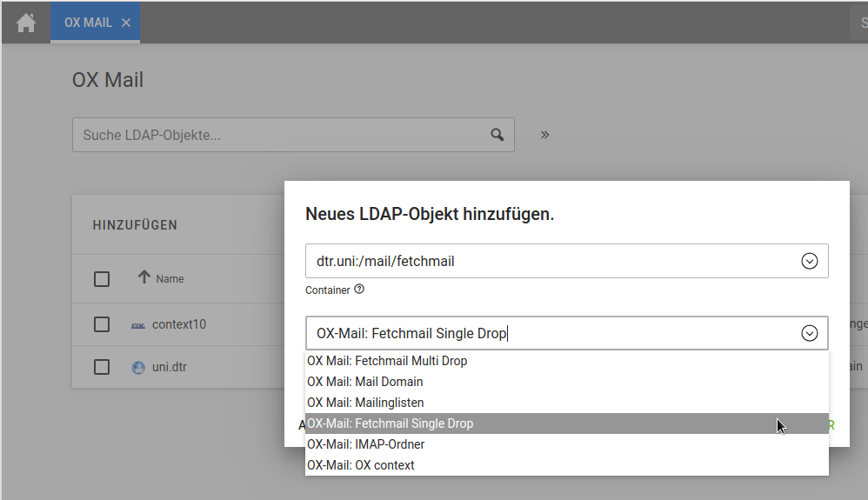Toggle the select-all checkbox in header
868x500 pixels.
pyautogui.click(x=102, y=279)
